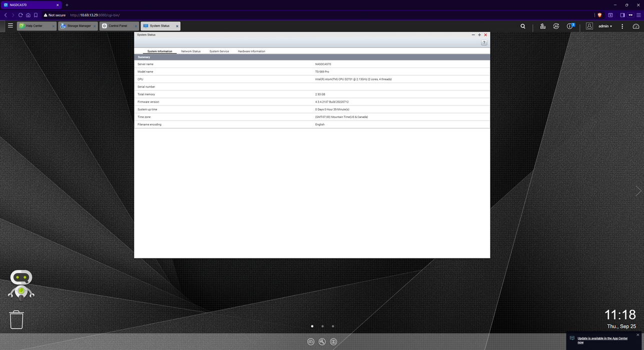Close the Storage Manager taskbar tab
644x350 pixels.
pyautogui.click(x=95, y=26)
